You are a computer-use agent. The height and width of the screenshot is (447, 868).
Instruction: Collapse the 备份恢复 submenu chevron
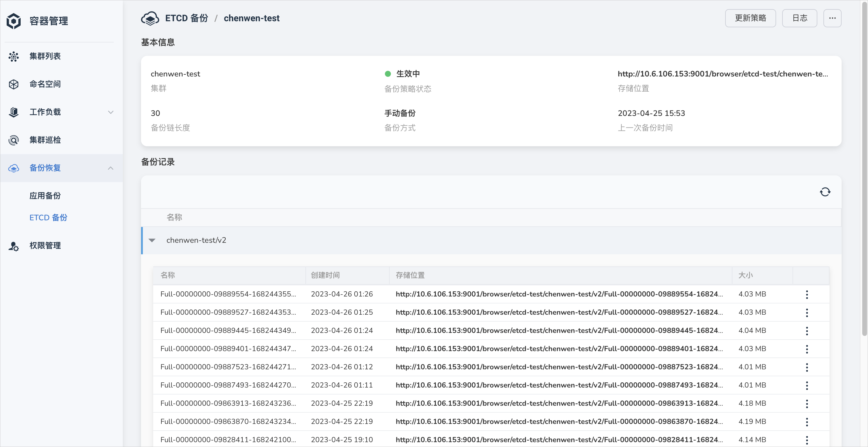point(110,168)
